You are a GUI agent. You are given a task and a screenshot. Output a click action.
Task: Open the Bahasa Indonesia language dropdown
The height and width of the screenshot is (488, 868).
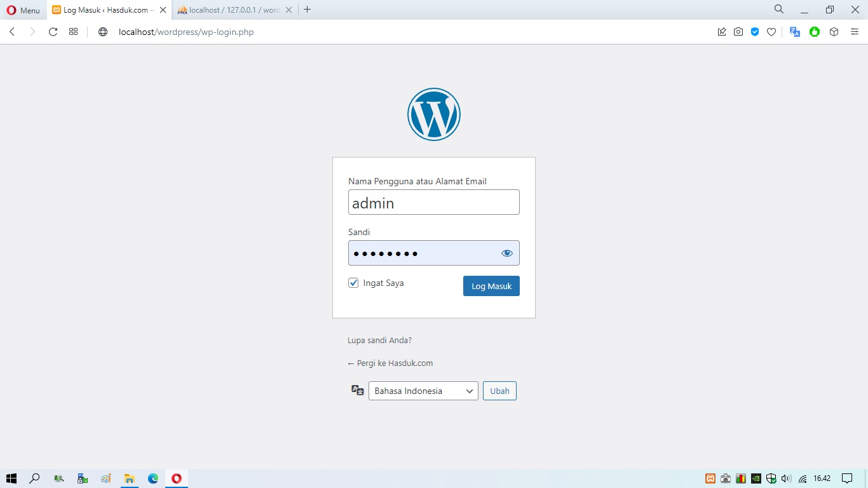[423, 391]
